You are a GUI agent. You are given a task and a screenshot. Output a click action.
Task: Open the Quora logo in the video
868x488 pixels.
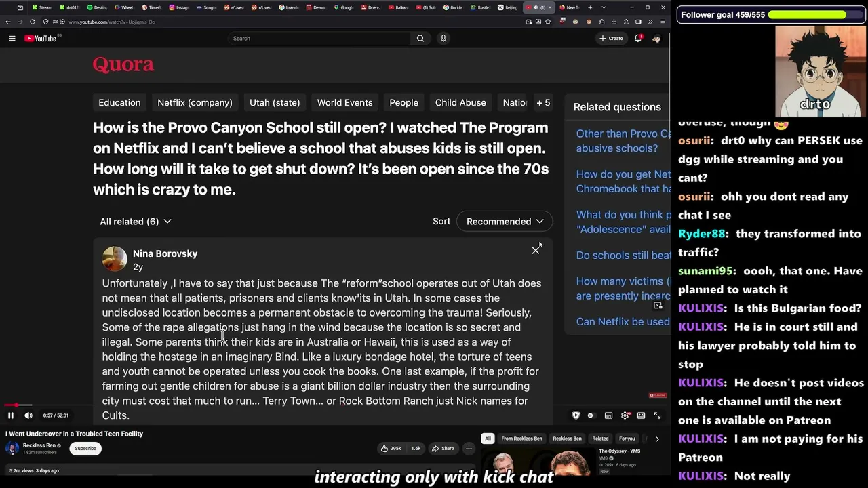123,64
